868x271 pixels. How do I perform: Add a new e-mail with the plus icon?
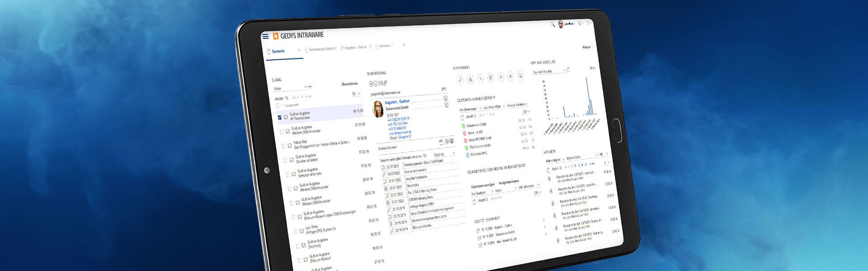click(310, 87)
